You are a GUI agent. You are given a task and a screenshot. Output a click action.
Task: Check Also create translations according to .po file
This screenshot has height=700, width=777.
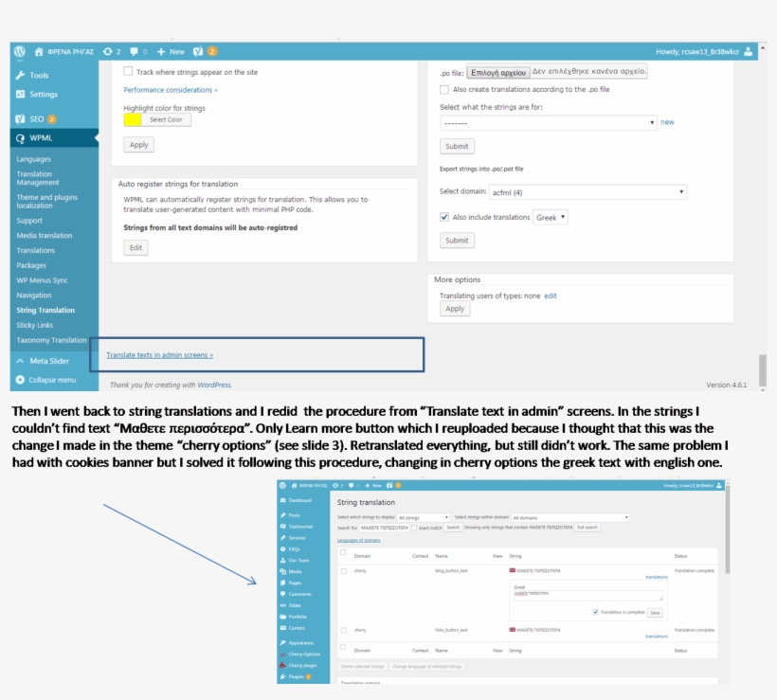[444, 89]
